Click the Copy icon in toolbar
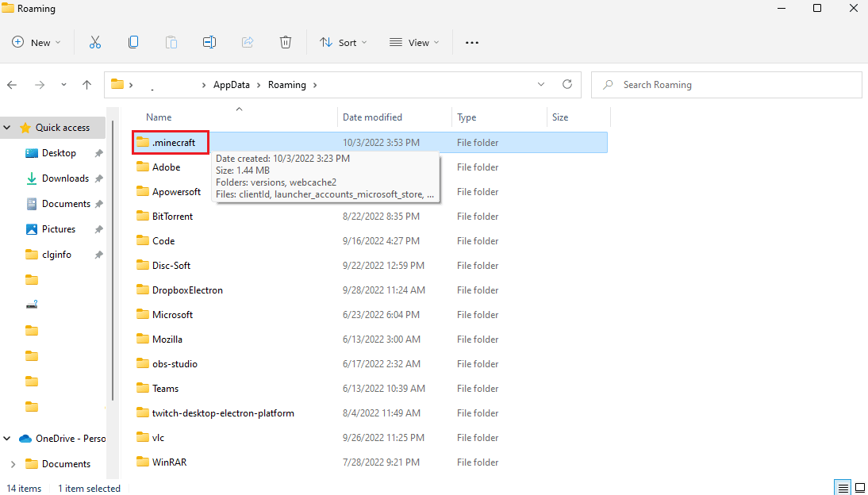Screen dimensions: 868x495 pos(133,42)
